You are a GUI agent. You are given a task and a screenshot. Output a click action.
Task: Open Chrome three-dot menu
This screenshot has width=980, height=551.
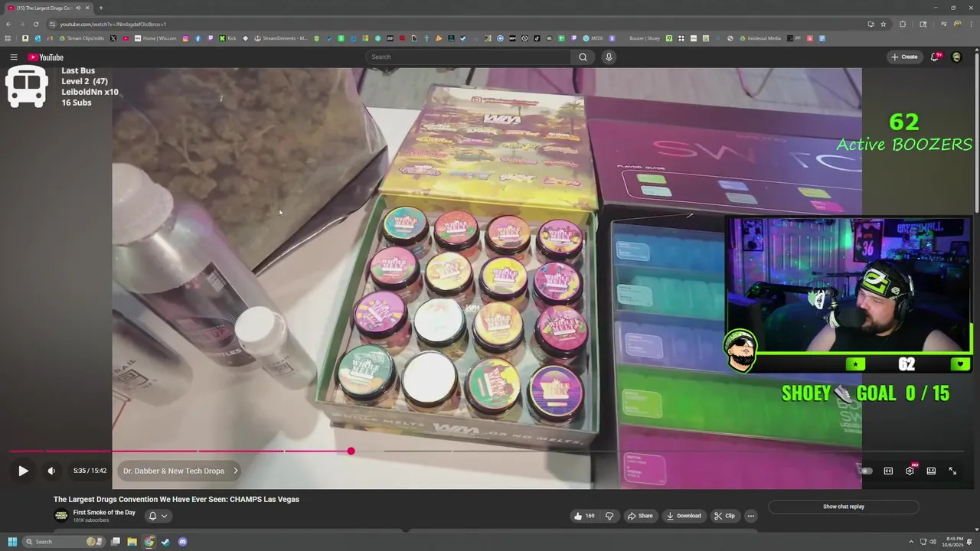(x=972, y=24)
